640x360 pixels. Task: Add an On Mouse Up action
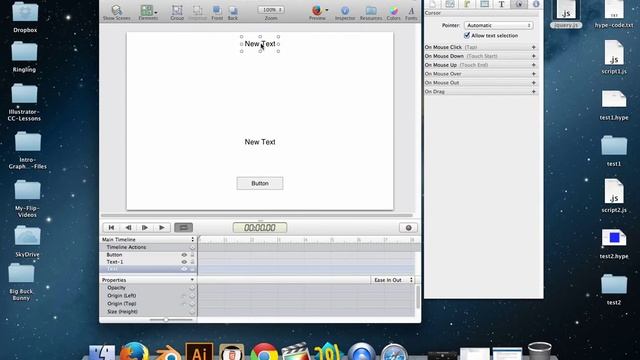[x=533, y=65]
